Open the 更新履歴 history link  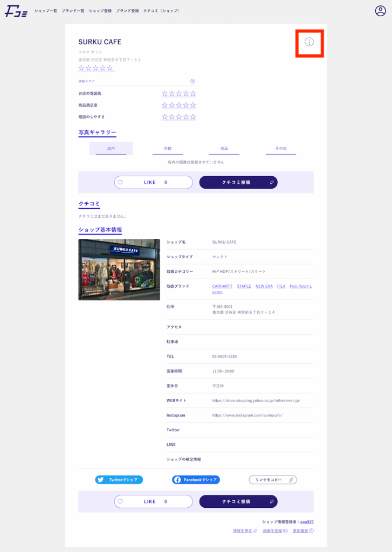pos(303,531)
